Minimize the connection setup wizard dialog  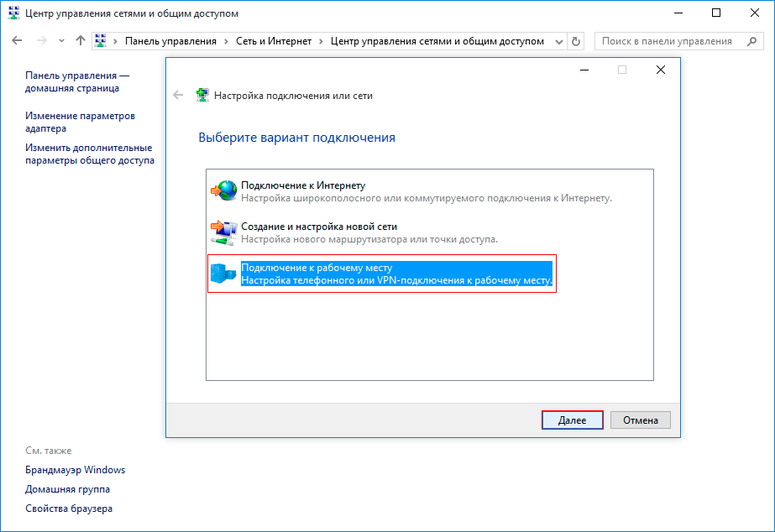[584, 70]
